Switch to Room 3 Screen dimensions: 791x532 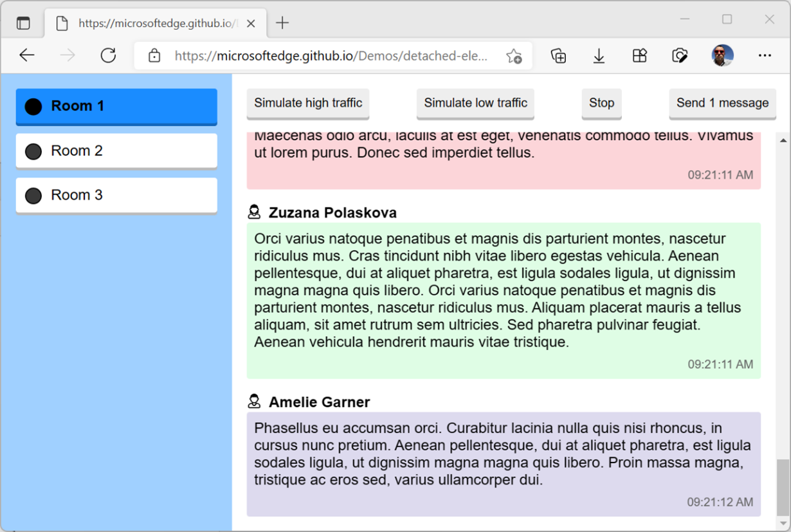pyautogui.click(x=116, y=195)
